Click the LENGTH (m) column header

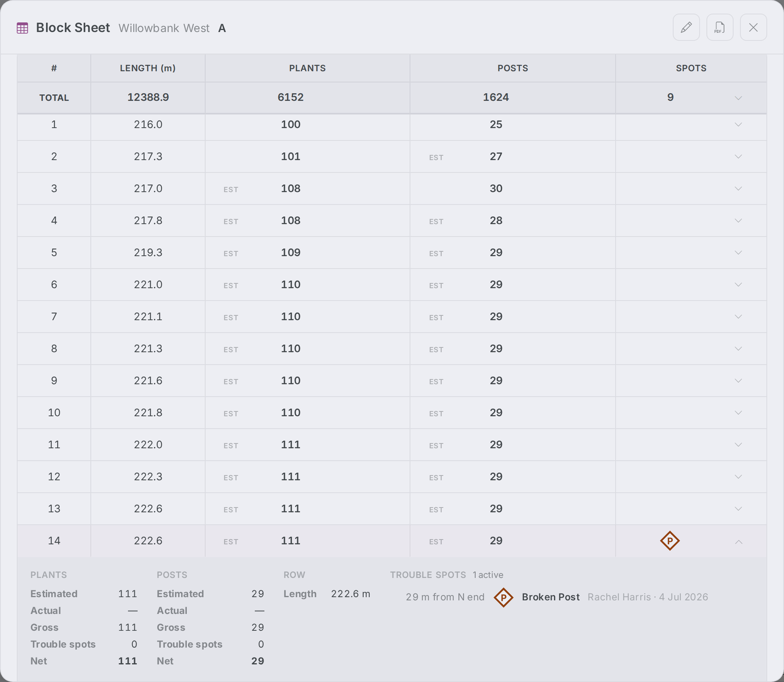click(148, 68)
